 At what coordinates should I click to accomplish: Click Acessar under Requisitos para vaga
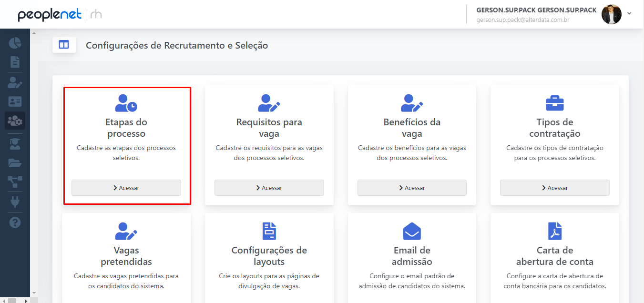(269, 188)
